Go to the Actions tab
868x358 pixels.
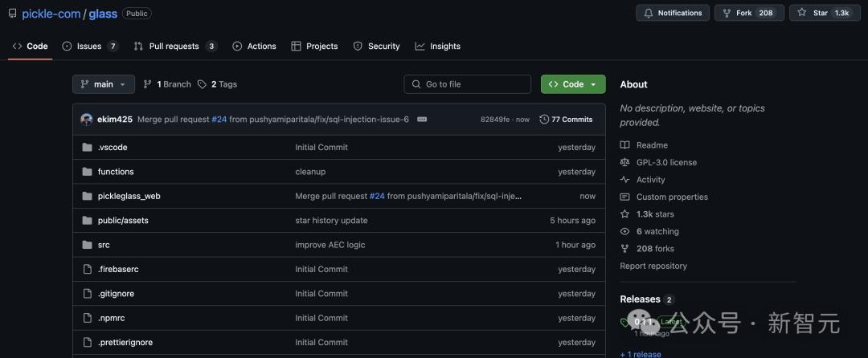tap(254, 47)
